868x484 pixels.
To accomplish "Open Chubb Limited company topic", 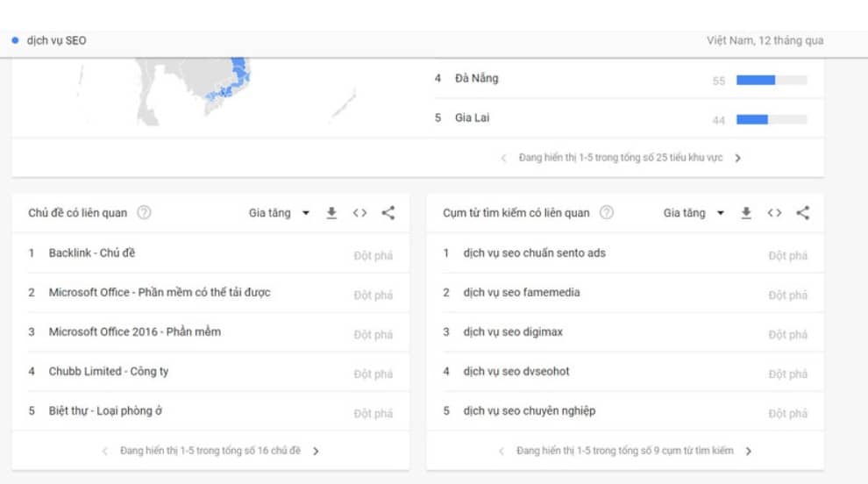I will coord(109,372).
